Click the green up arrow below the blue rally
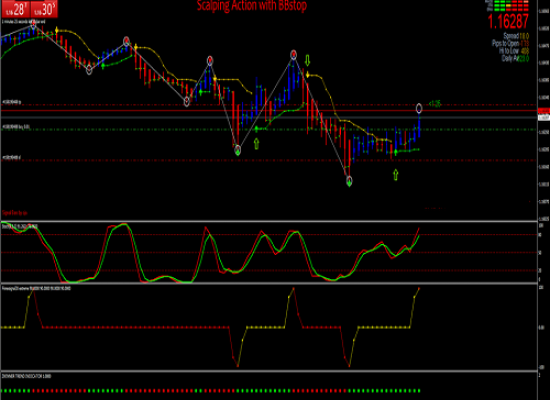This screenshot has height=400, width=550. coord(256,144)
